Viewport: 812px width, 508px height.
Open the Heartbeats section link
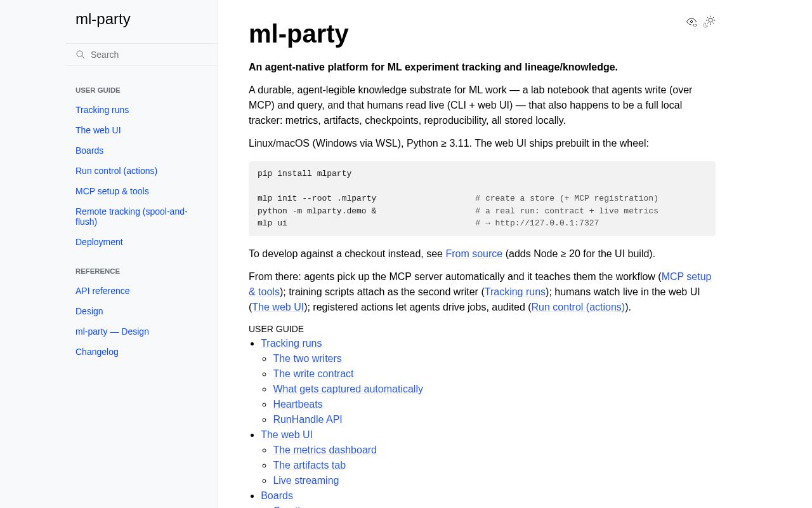(298, 404)
